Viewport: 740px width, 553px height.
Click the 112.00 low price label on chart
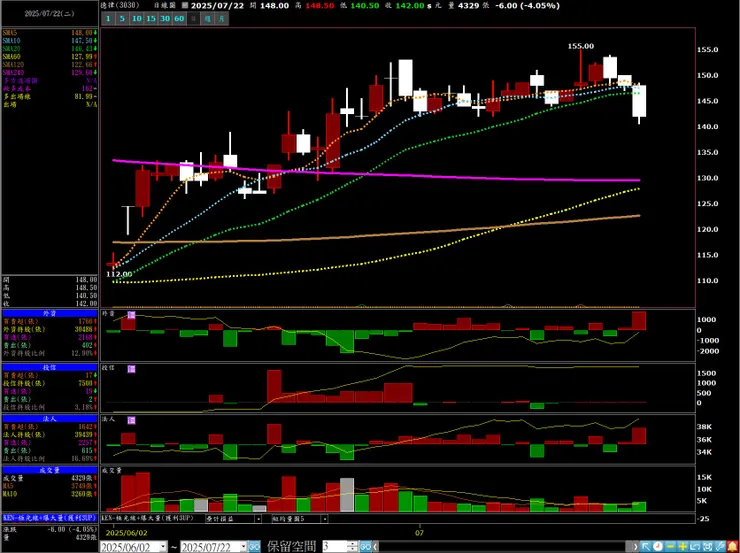click(x=118, y=274)
